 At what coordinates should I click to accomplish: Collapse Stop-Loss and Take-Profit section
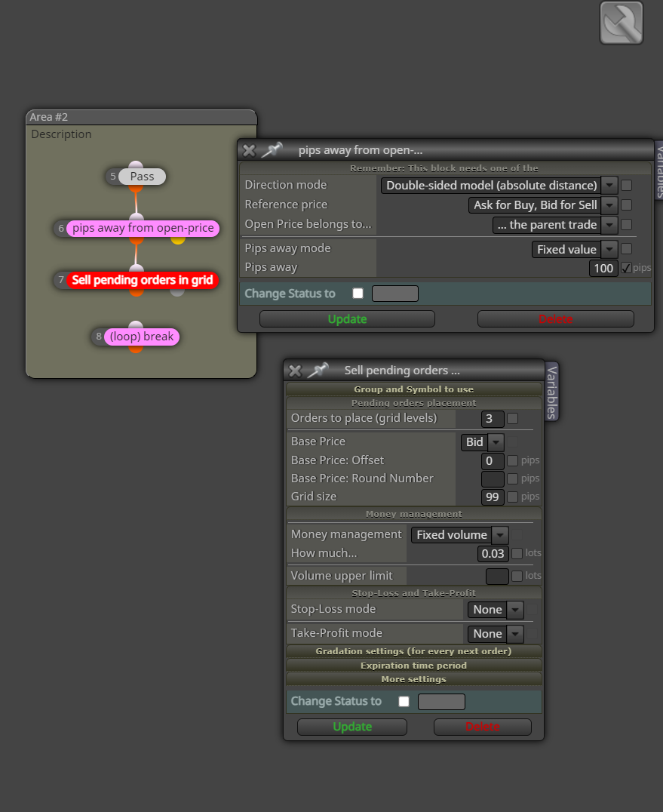413,593
